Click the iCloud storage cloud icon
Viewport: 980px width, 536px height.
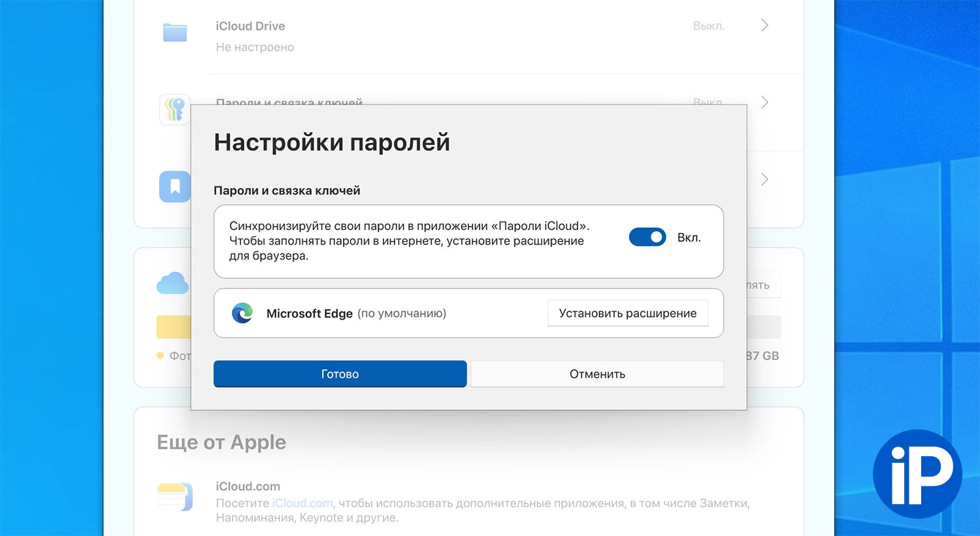pos(172,283)
